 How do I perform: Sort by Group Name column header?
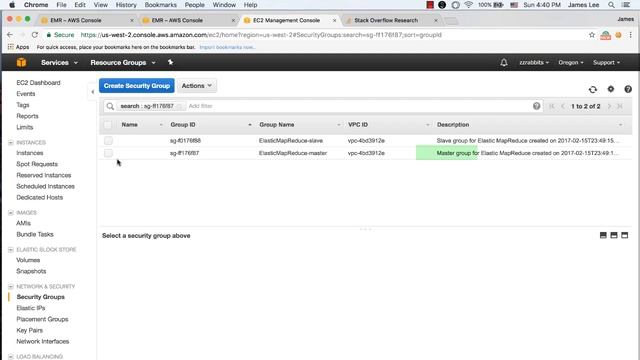coord(277,125)
